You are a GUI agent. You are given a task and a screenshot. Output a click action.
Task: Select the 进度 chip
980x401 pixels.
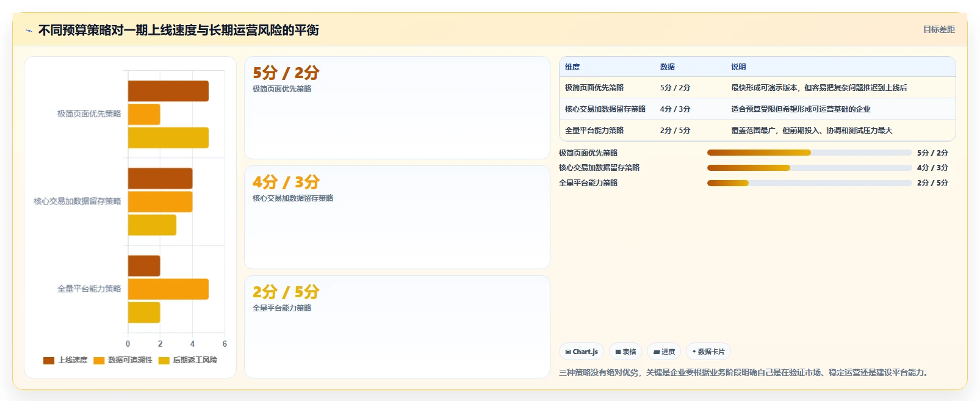pos(664,352)
